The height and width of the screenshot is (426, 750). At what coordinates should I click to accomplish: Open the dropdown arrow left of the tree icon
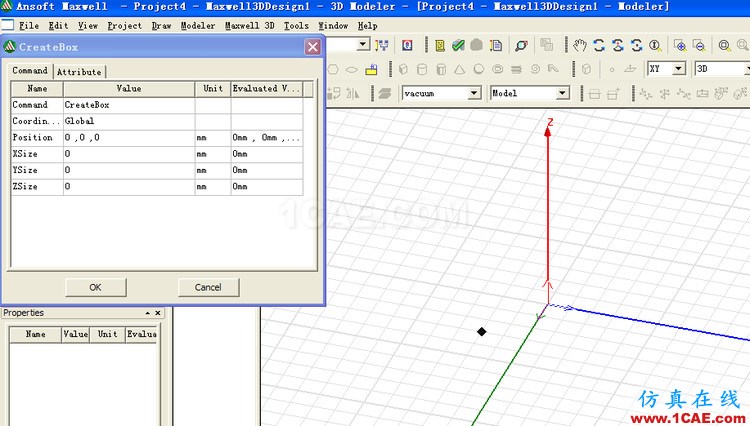(364, 45)
